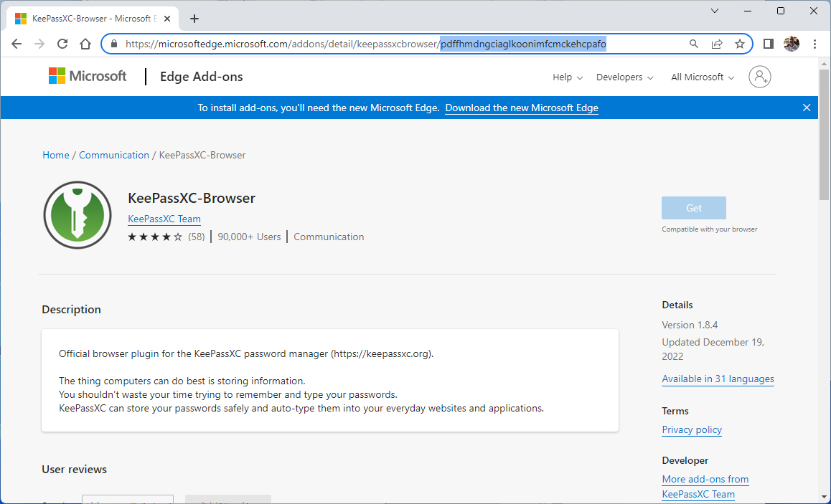Click the Get button
The height and width of the screenshot is (504, 831).
pos(693,207)
